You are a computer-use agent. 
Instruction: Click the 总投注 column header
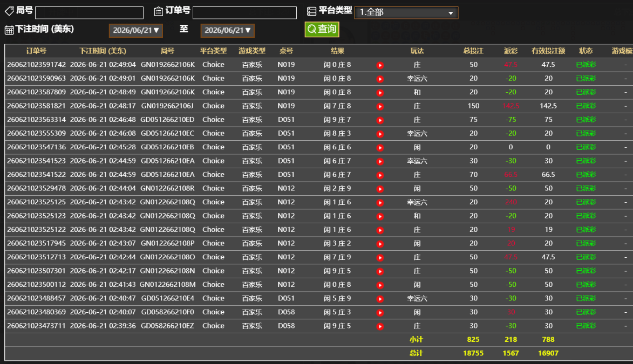pyautogui.click(x=473, y=51)
